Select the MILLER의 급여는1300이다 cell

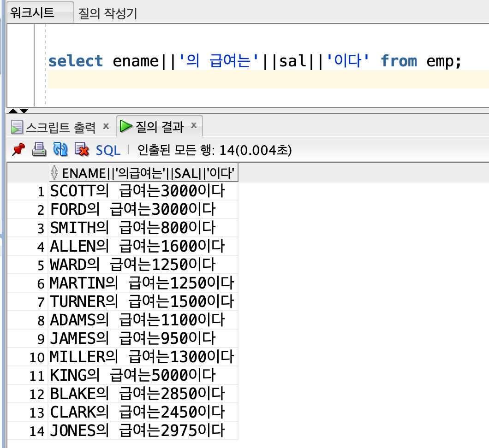click(x=143, y=357)
